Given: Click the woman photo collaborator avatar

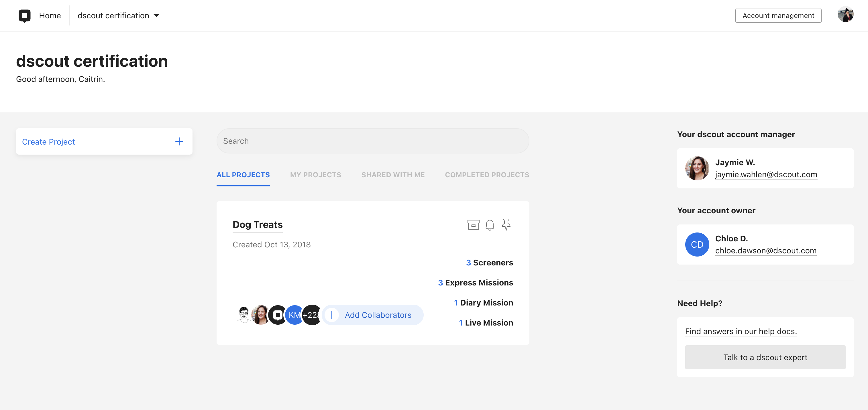Looking at the screenshot, I should pos(260,315).
